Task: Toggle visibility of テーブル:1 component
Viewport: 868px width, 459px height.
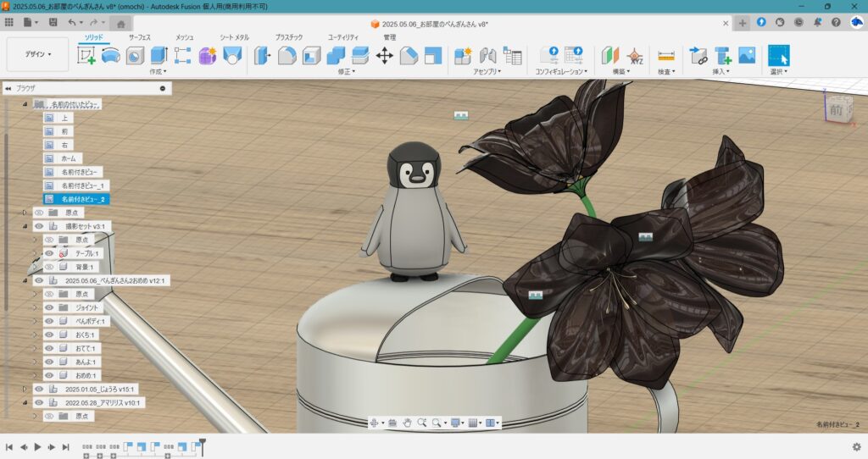Action: 49,253
